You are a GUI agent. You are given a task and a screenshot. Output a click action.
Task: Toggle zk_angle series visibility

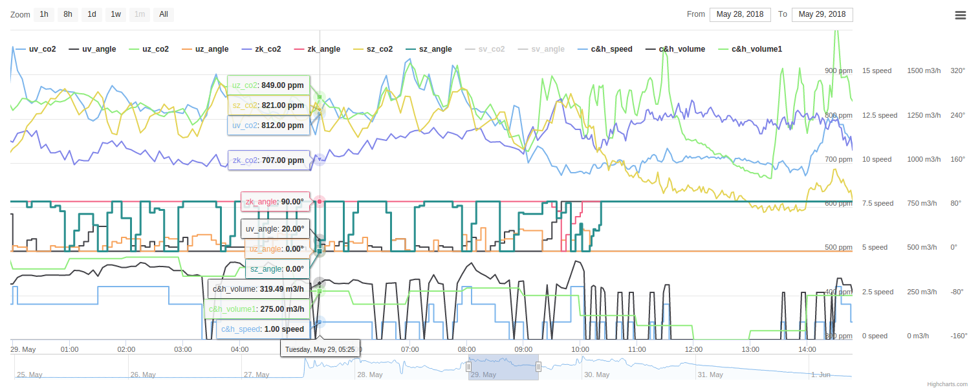(317, 49)
